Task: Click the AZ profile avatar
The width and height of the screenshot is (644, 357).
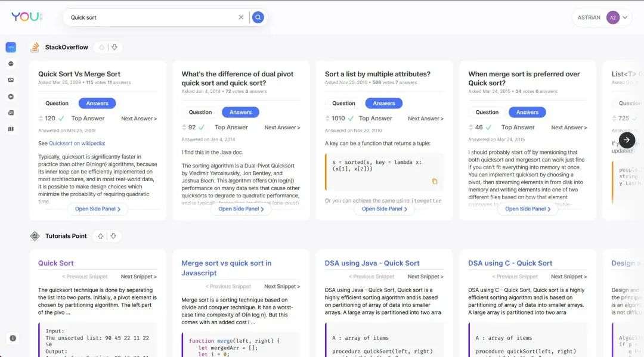Action: (613, 18)
